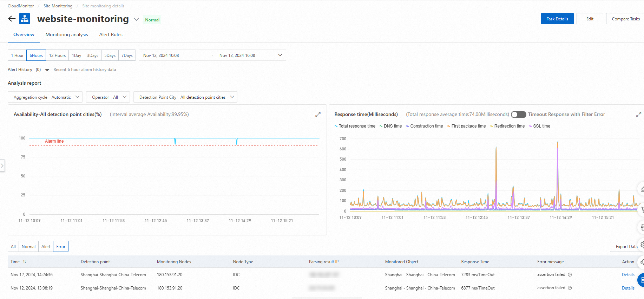Expand the Availability chart to fullscreen
Viewport: 644px width, 299px height.
coord(318,115)
